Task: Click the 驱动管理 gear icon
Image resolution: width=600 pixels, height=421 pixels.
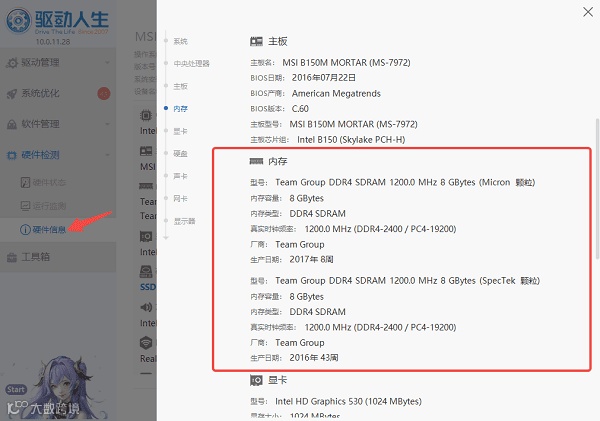Action: click(x=12, y=63)
